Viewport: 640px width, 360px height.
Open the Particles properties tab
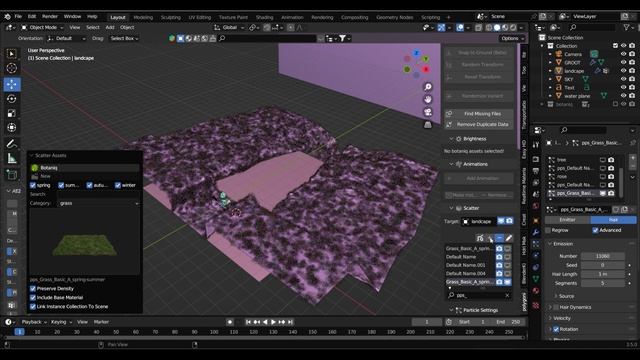click(x=536, y=244)
